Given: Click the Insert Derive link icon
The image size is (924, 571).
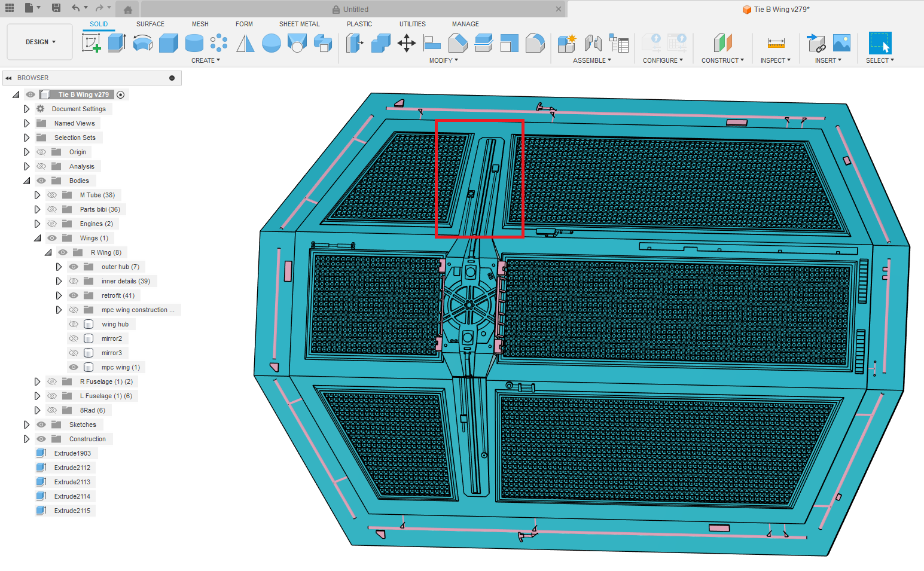Looking at the screenshot, I should 816,43.
